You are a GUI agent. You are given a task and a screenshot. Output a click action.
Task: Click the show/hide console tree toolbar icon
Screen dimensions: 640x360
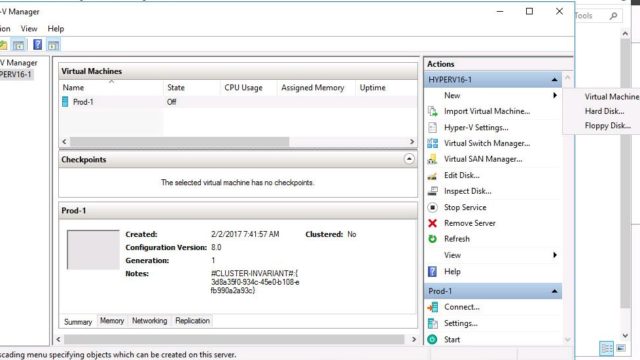coord(18,45)
